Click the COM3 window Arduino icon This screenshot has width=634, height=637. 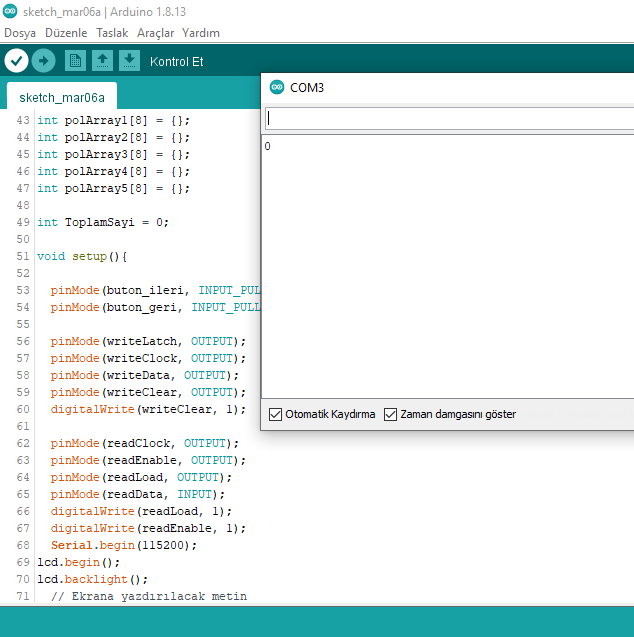[277, 87]
